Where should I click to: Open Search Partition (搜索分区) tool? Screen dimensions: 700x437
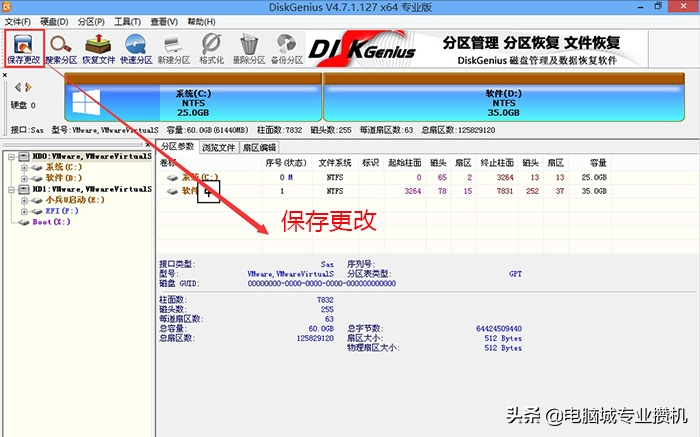[62, 49]
